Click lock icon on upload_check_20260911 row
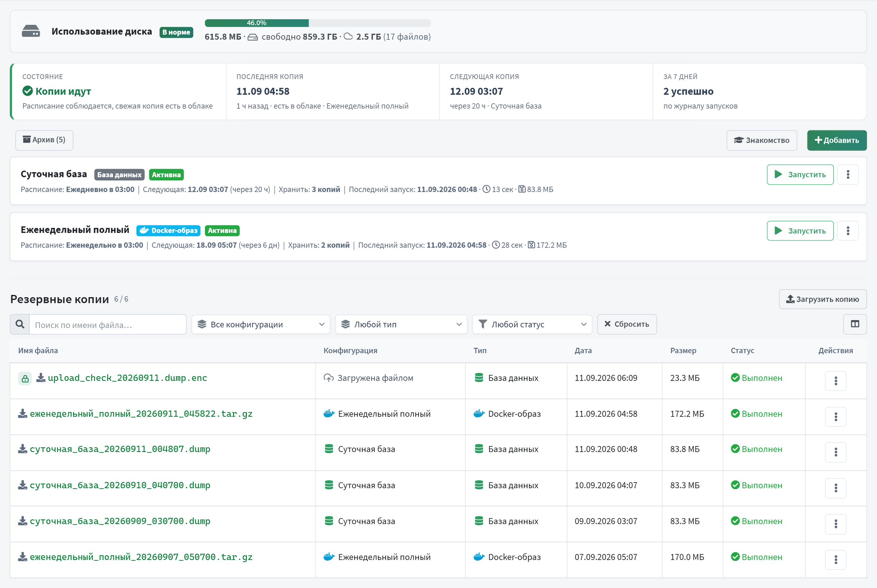This screenshot has height=588, width=877. click(25, 379)
